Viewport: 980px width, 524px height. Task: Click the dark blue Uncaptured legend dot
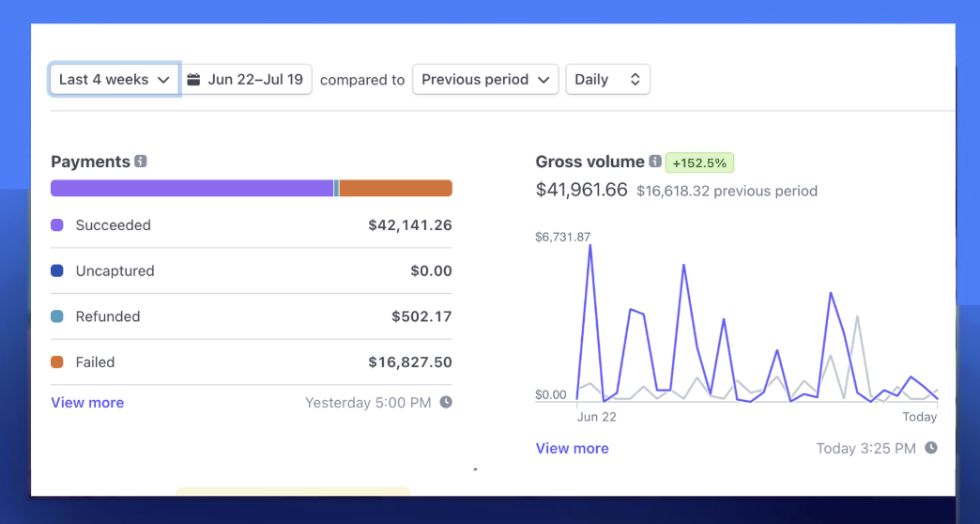(x=57, y=271)
